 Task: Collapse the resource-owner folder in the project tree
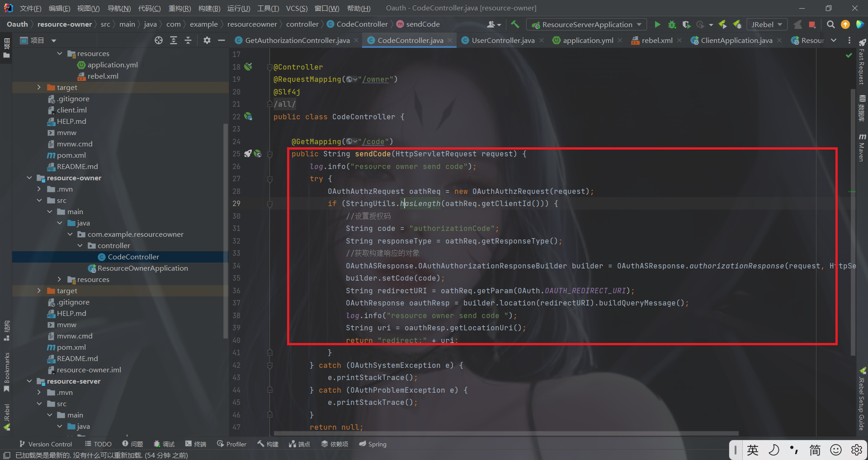coord(29,178)
